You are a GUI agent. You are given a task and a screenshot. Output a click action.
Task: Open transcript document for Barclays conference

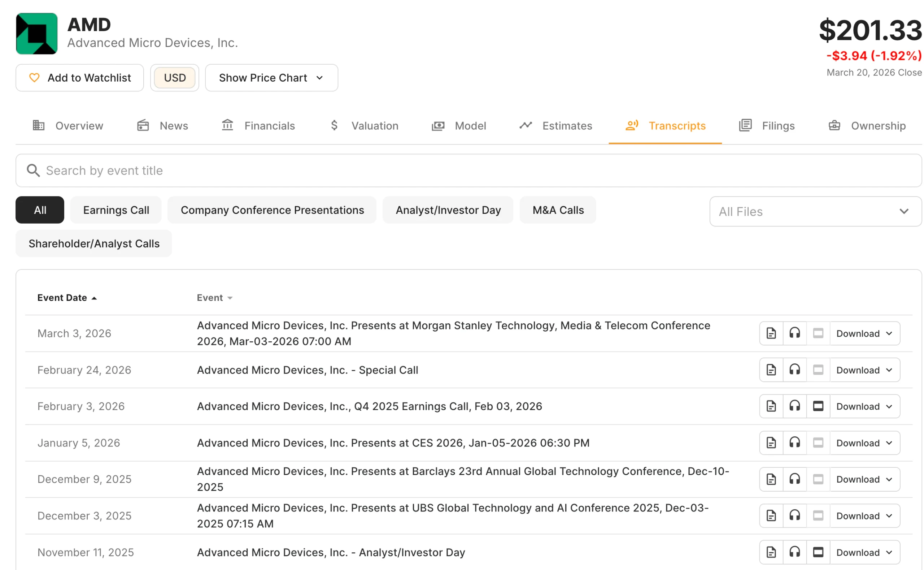click(771, 479)
